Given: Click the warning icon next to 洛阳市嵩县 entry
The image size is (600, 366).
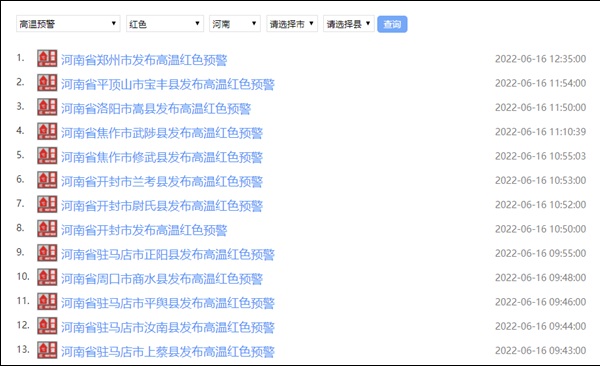Looking at the screenshot, I should tap(47, 107).
